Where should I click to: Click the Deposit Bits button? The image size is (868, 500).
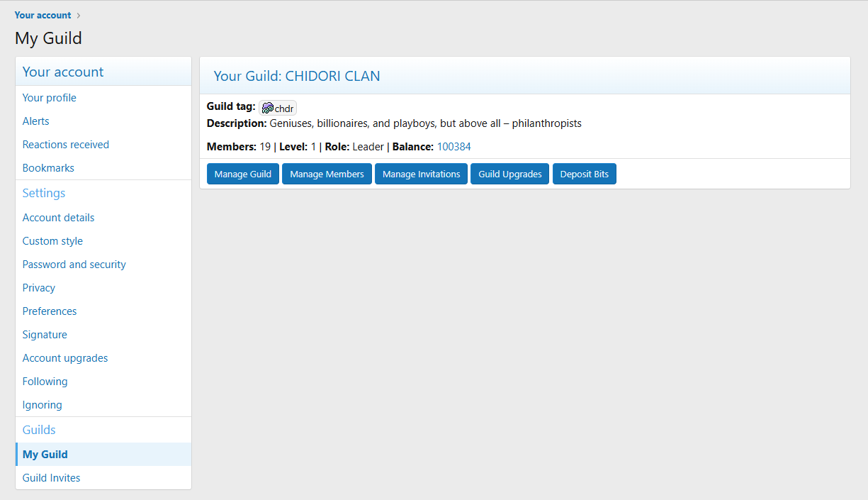585,174
